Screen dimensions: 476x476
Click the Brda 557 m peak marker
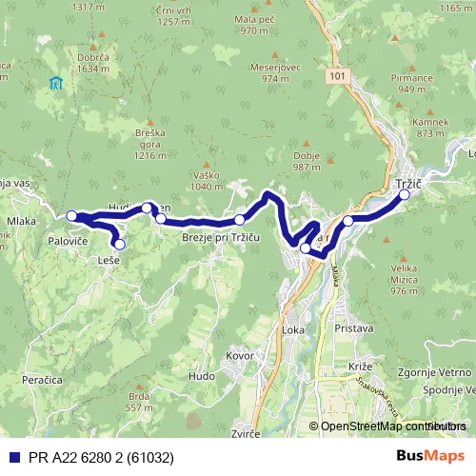tap(139, 387)
